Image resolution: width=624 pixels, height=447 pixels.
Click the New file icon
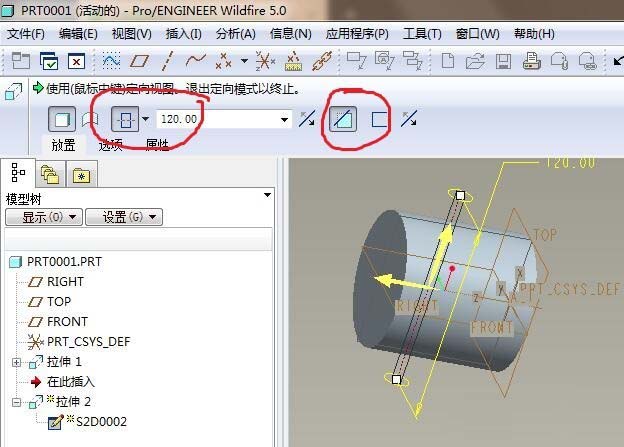[448, 61]
